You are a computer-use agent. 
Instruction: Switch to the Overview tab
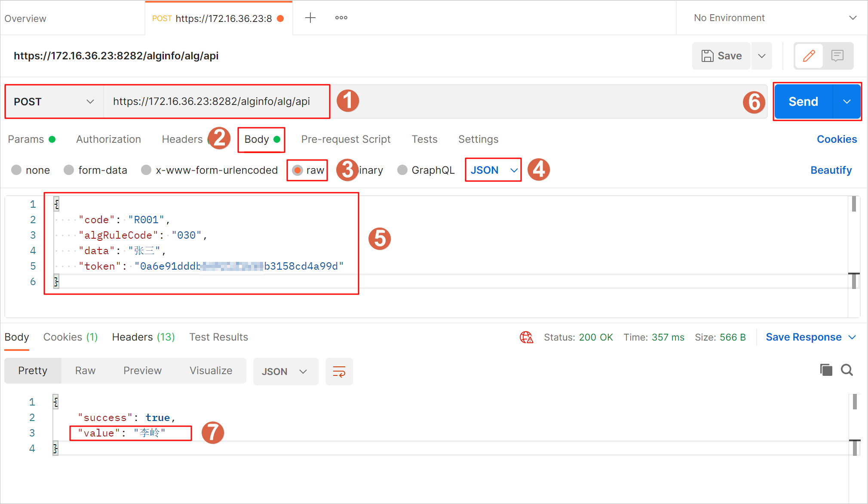(x=25, y=18)
